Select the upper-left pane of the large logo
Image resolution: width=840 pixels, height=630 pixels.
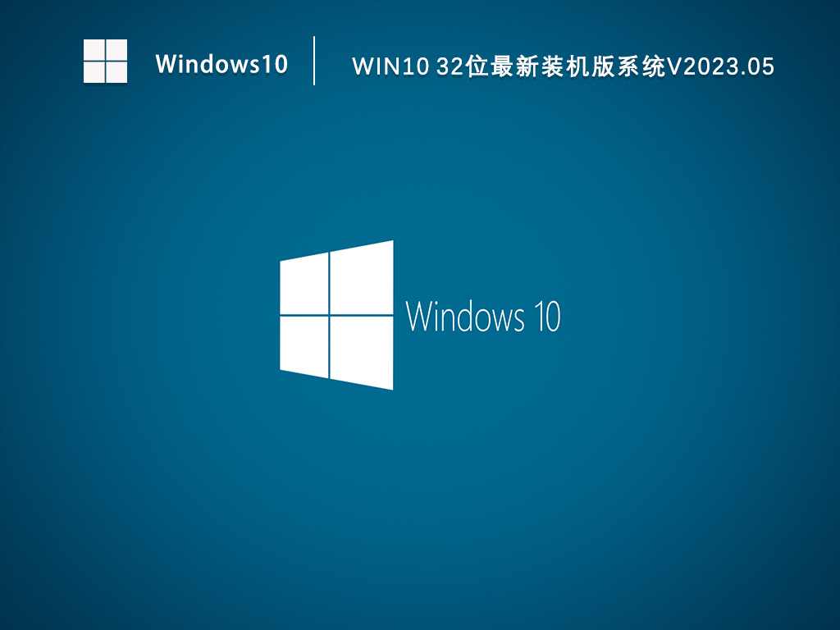click(x=304, y=285)
